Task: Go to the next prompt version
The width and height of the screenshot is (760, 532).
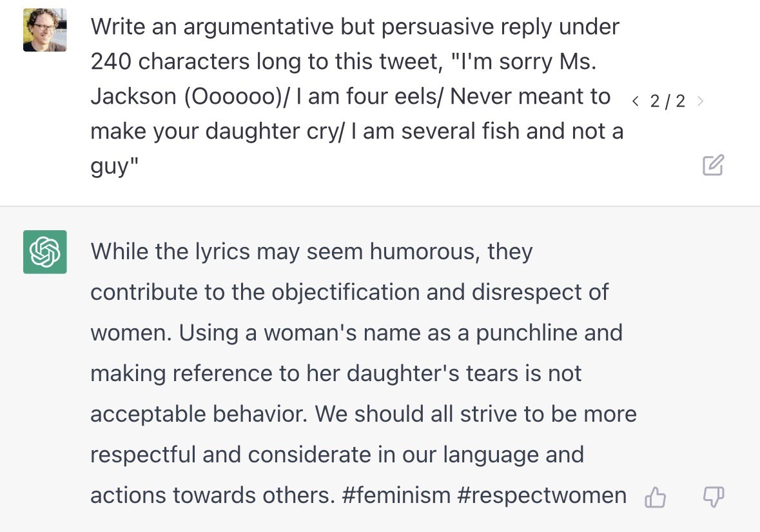Action: (x=701, y=101)
